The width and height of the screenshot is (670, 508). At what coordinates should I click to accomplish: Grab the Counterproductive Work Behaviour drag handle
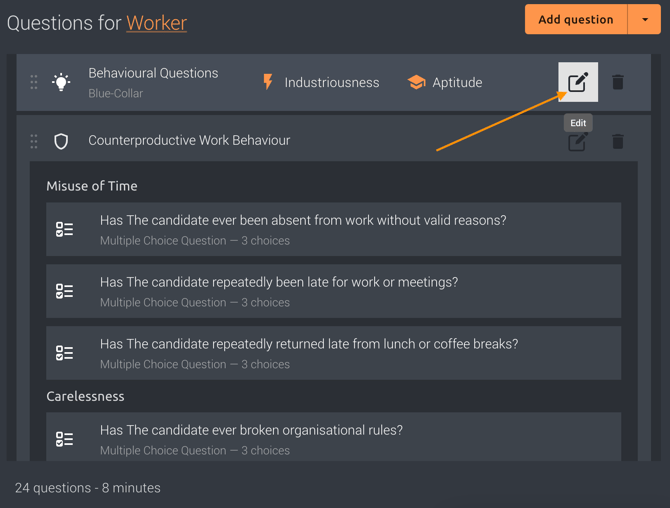[34, 141]
